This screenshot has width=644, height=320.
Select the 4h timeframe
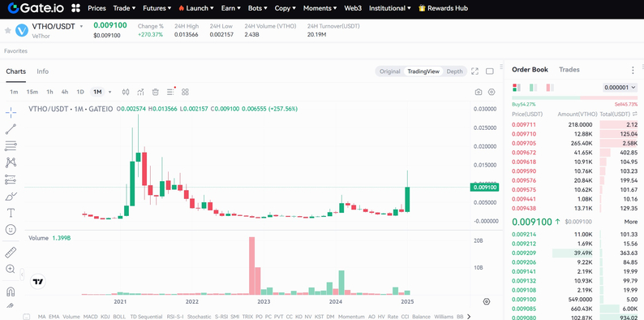tap(65, 92)
